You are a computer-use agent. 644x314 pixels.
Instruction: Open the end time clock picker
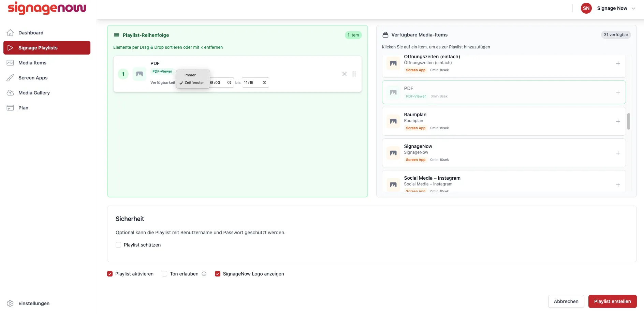coord(264,83)
